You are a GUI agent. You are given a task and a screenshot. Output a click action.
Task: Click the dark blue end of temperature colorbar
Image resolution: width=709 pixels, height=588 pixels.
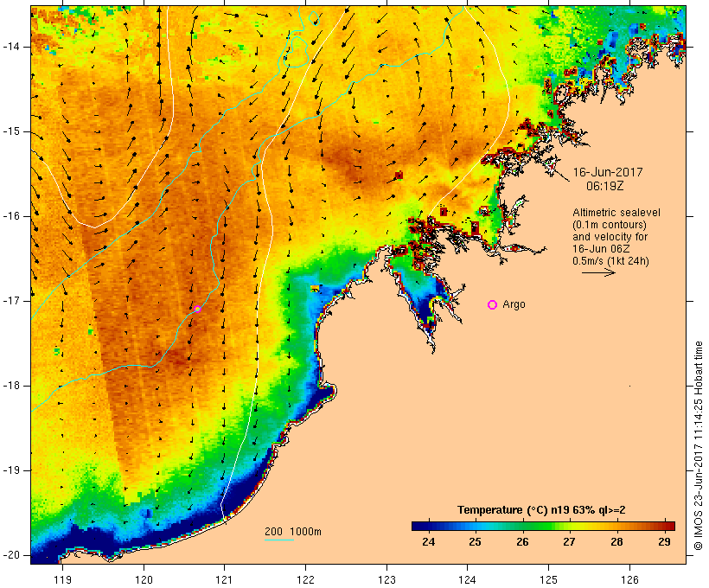(x=417, y=526)
